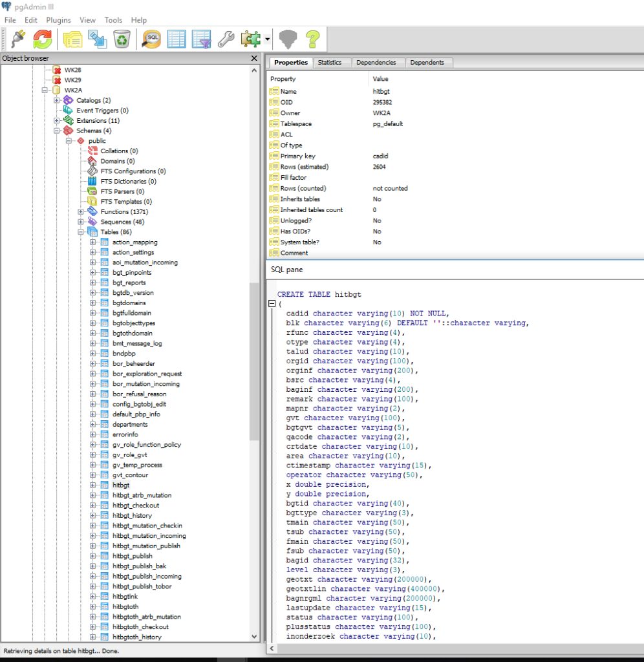The image size is (644, 662).
Task: Close the Object browser panel
Action: tap(254, 58)
